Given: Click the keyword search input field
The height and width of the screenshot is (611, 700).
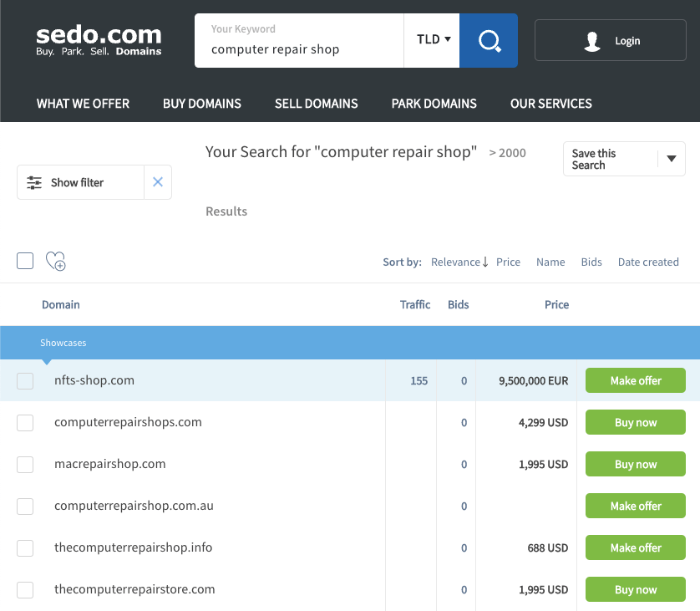Looking at the screenshot, I should click(301, 48).
